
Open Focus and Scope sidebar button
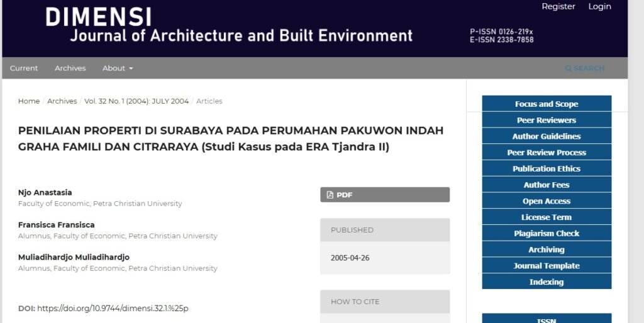[546, 104]
